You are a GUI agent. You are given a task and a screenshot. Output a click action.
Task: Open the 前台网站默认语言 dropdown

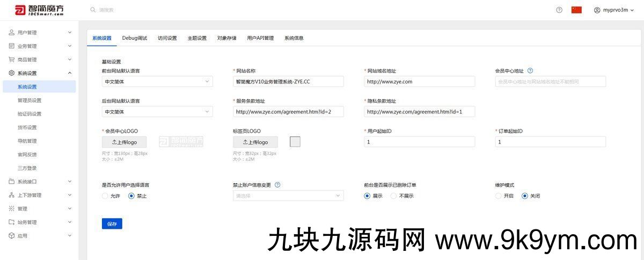157,82
